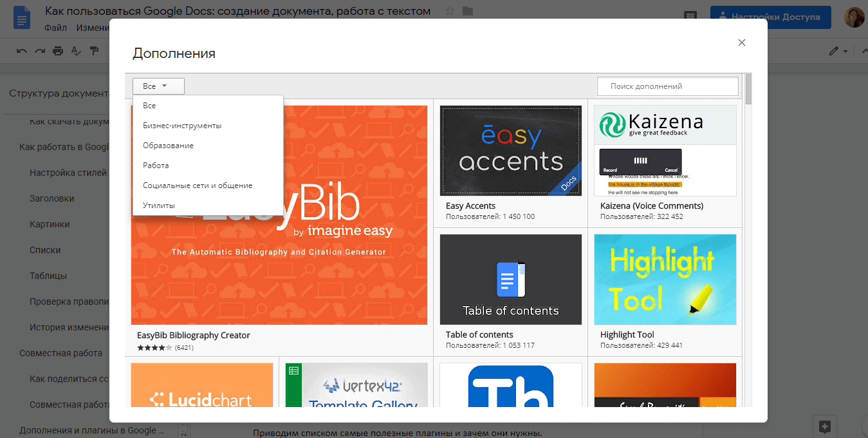
Task: Click the spell check icon in toolbar
Action: [x=76, y=51]
